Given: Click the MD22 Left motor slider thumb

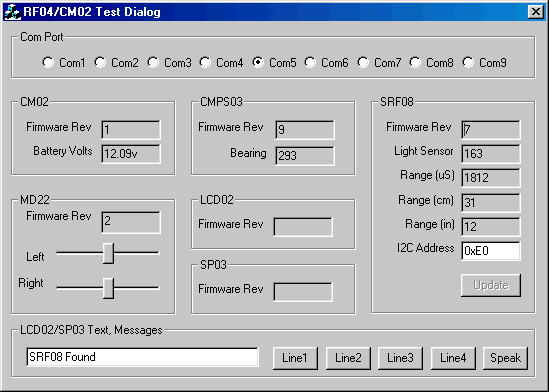Looking at the screenshot, I should pos(109,253).
